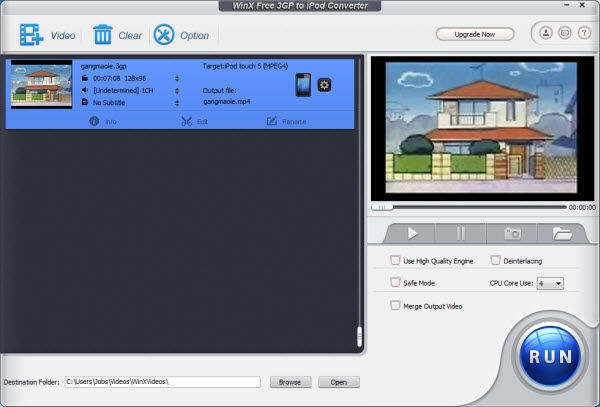The image size is (600, 407).
Task: Click the video duration clapper icon
Action: pos(85,78)
